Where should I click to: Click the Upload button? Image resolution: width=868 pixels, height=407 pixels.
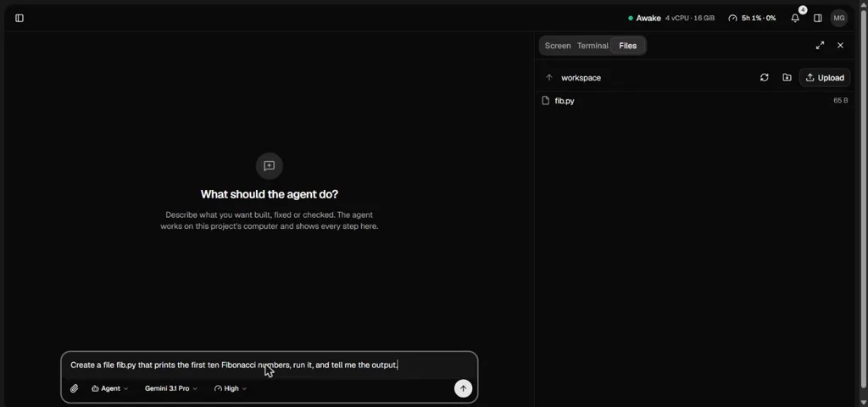coord(825,77)
